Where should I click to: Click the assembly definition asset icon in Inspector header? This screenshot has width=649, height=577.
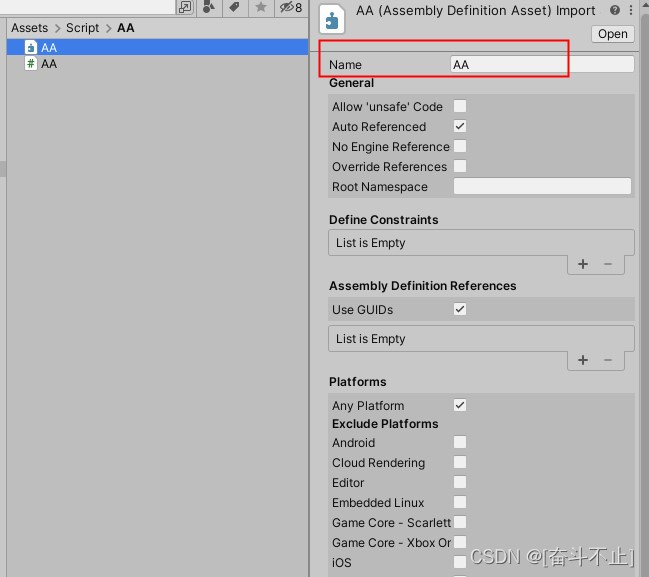pyautogui.click(x=332, y=19)
